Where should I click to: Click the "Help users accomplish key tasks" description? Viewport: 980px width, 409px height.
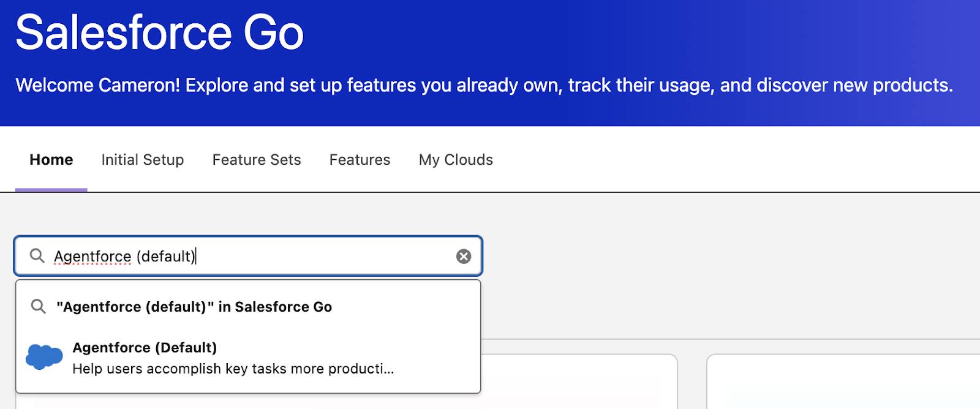point(233,369)
